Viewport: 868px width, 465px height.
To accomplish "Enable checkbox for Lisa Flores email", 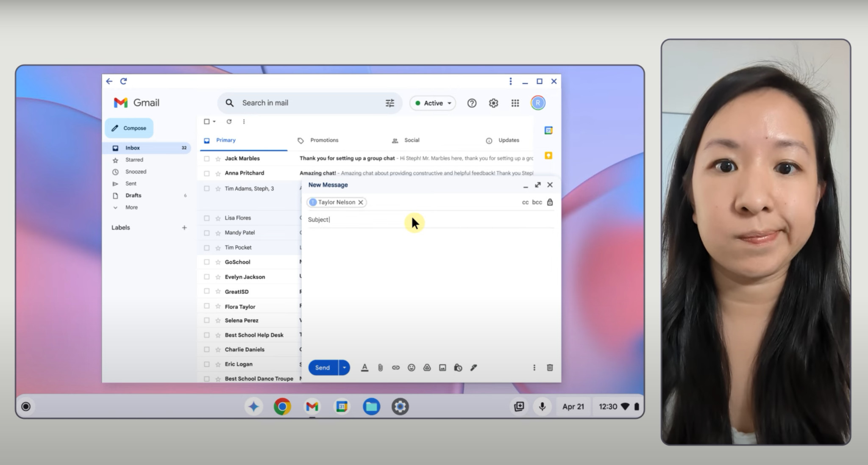I will 207,217.
